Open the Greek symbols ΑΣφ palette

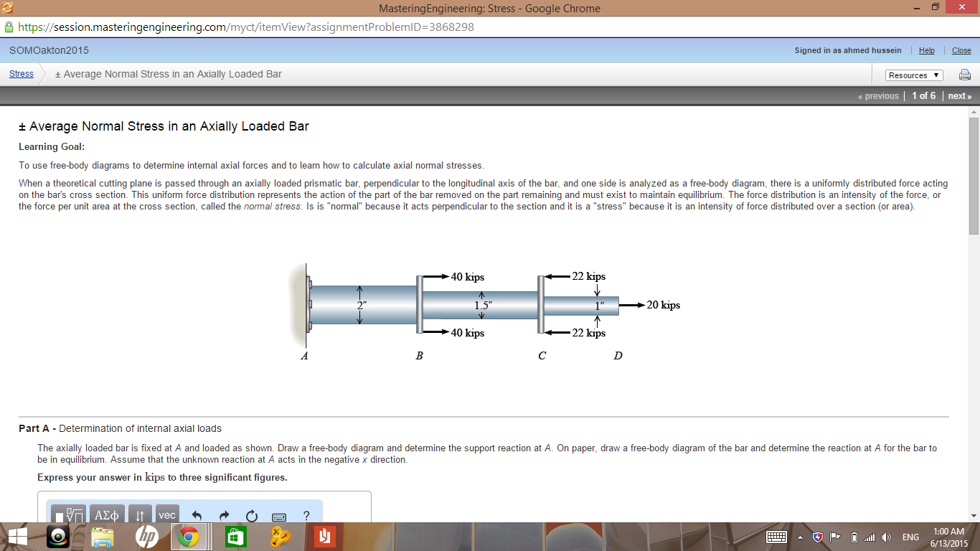[x=108, y=514]
